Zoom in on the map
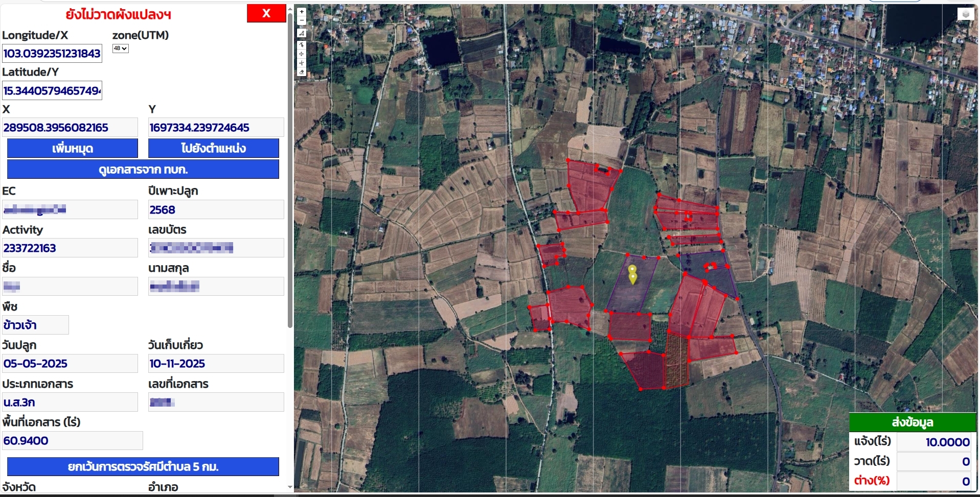The height and width of the screenshot is (497, 980). tap(302, 12)
